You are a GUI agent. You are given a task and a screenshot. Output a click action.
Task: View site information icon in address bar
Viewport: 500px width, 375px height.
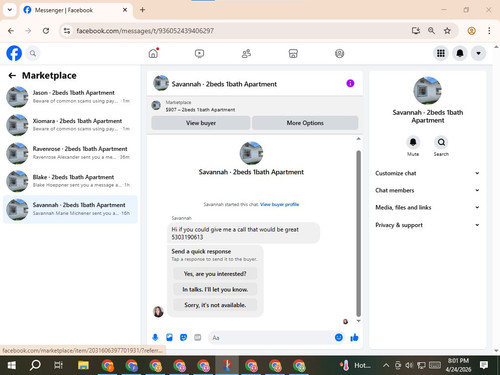pyautogui.click(x=67, y=31)
